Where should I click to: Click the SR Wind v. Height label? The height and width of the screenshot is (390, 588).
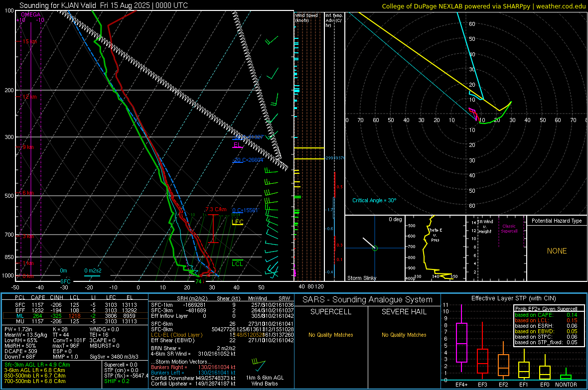click(485, 227)
